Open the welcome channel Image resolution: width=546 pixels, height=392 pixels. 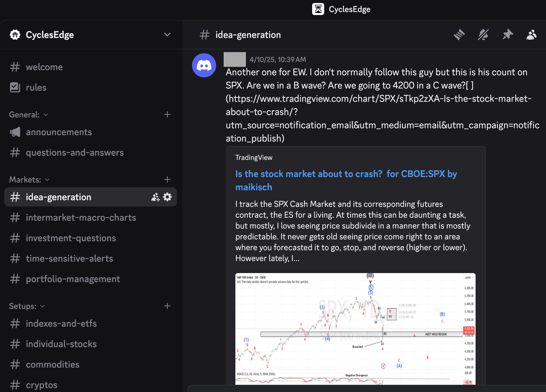pyautogui.click(x=90, y=67)
